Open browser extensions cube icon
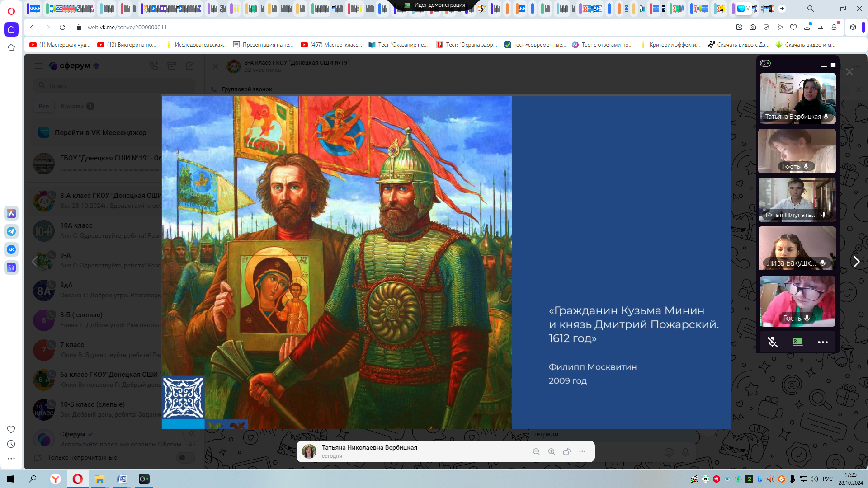 click(853, 28)
